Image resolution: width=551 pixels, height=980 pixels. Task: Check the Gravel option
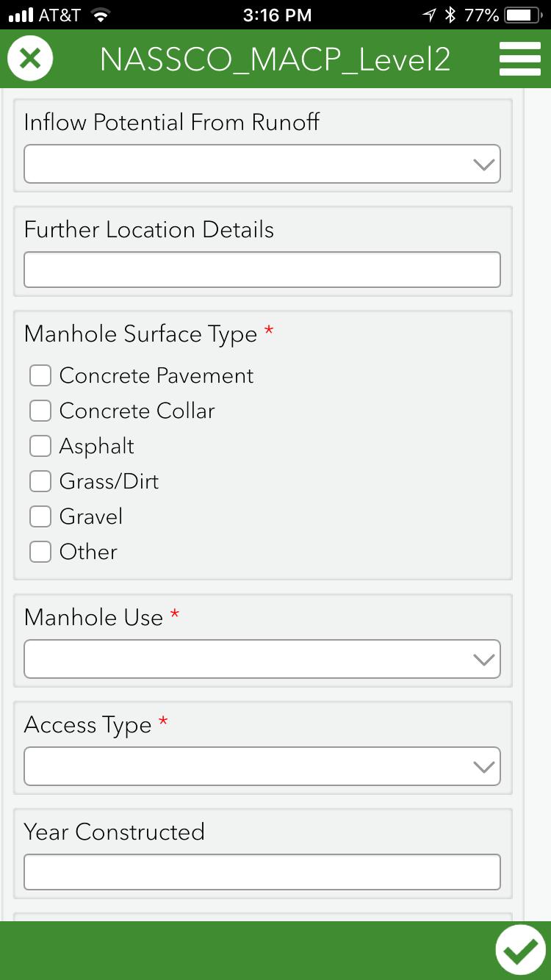pos(40,516)
